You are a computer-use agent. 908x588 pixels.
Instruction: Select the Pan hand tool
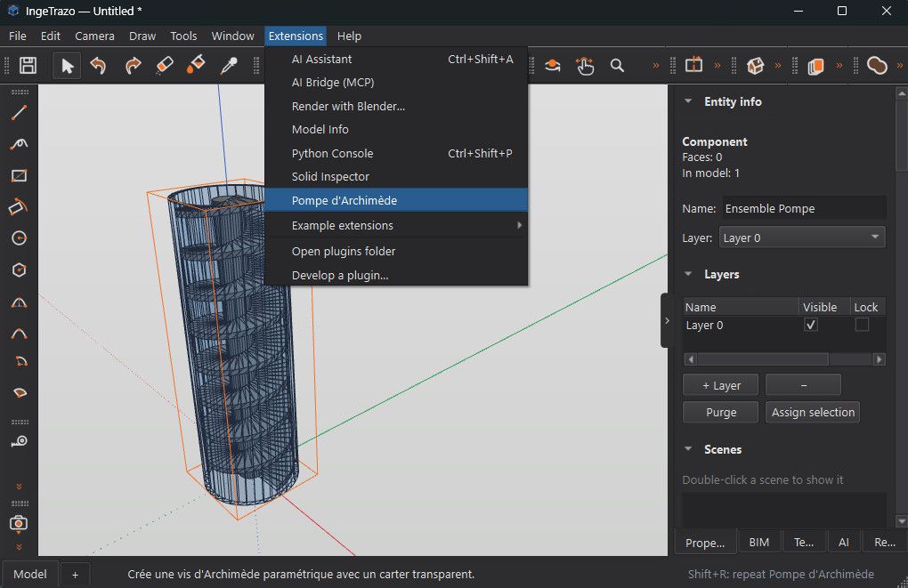coord(585,66)
